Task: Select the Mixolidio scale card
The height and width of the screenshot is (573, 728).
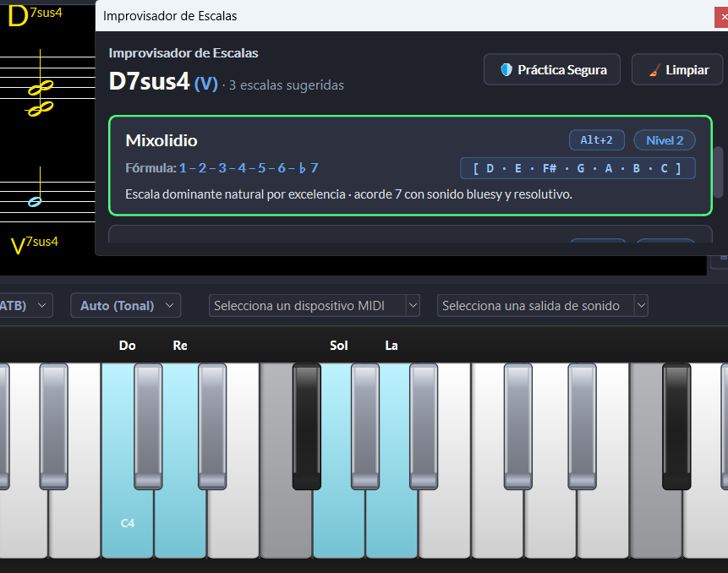Action: click(410, 166)
